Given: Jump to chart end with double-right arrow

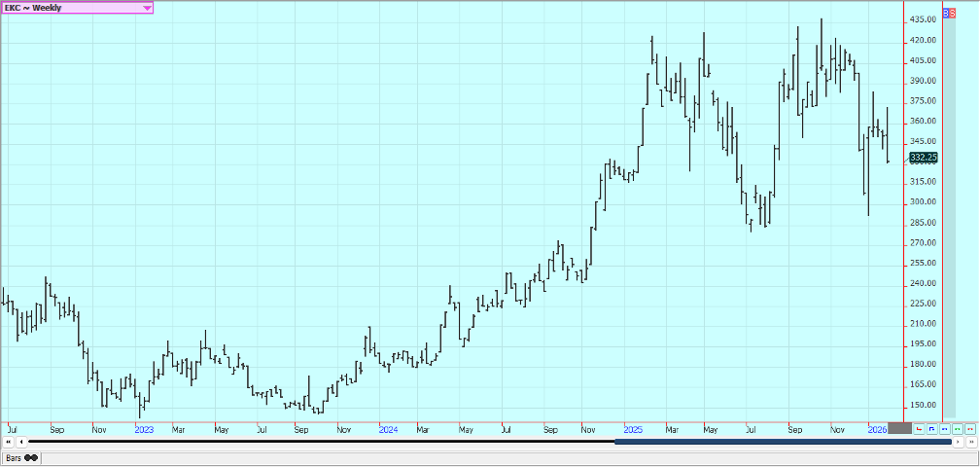Looking at the screenshot, I should 971,442.
